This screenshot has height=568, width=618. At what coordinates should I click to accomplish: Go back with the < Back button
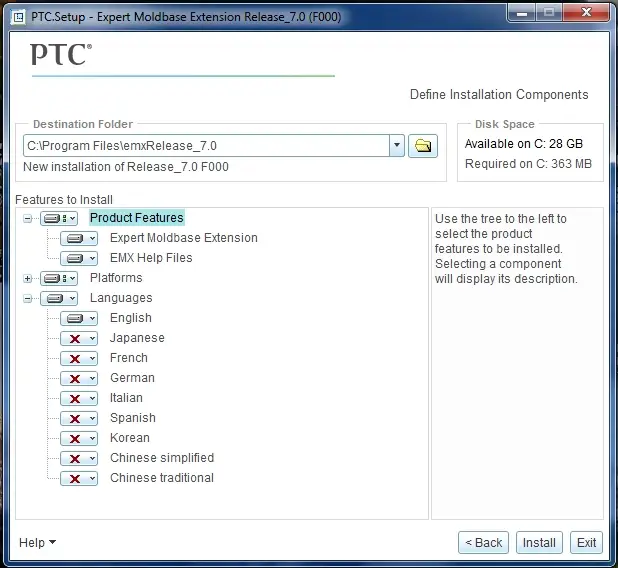pyautogui.click(x=483, y=543)
